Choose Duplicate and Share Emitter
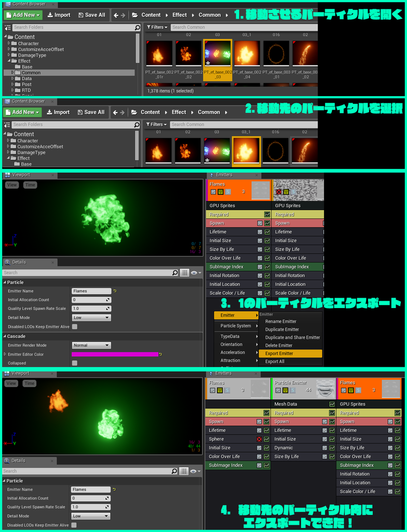 292,337
